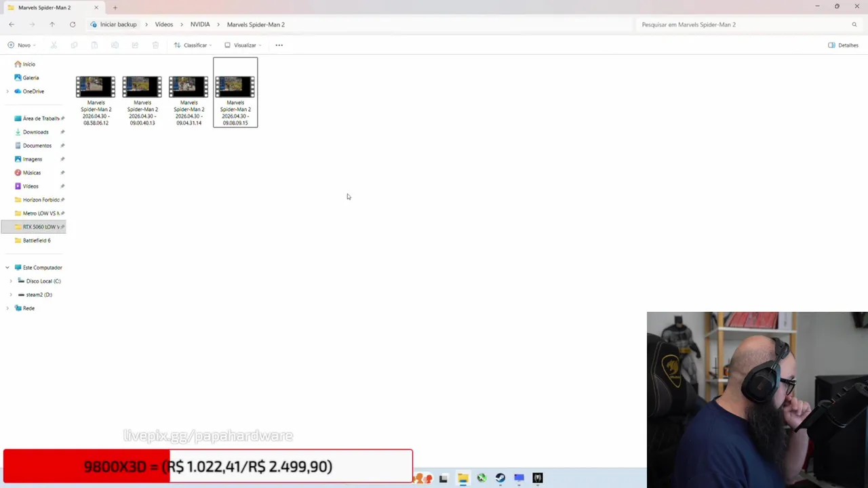Close the Marvels Spider-Man 2 tab
This screenshot has width=868, height=488.
pyautogui.click(x=96, y=7)
